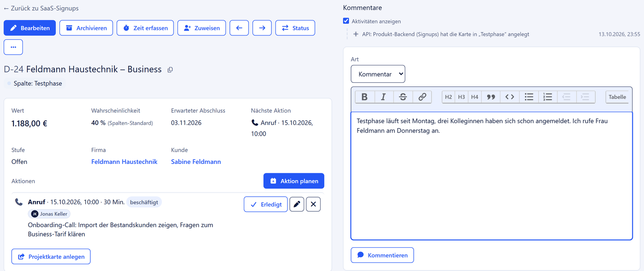Insert a numbered list
The image size is (644, 271).
tap(548, 97)
